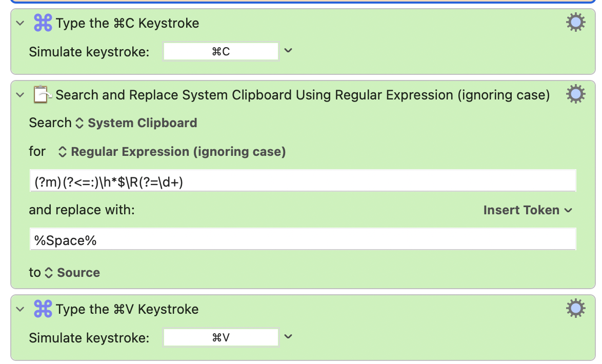Open dropdown next to ⌘V keystroke field
602x364 pixels.
point(288,337)
